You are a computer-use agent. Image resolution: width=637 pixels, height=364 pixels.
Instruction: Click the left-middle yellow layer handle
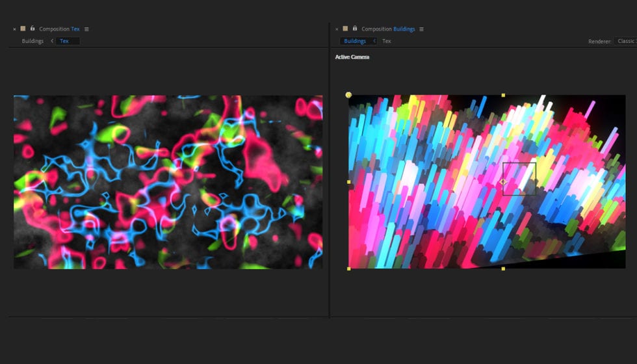pos(349,182)
